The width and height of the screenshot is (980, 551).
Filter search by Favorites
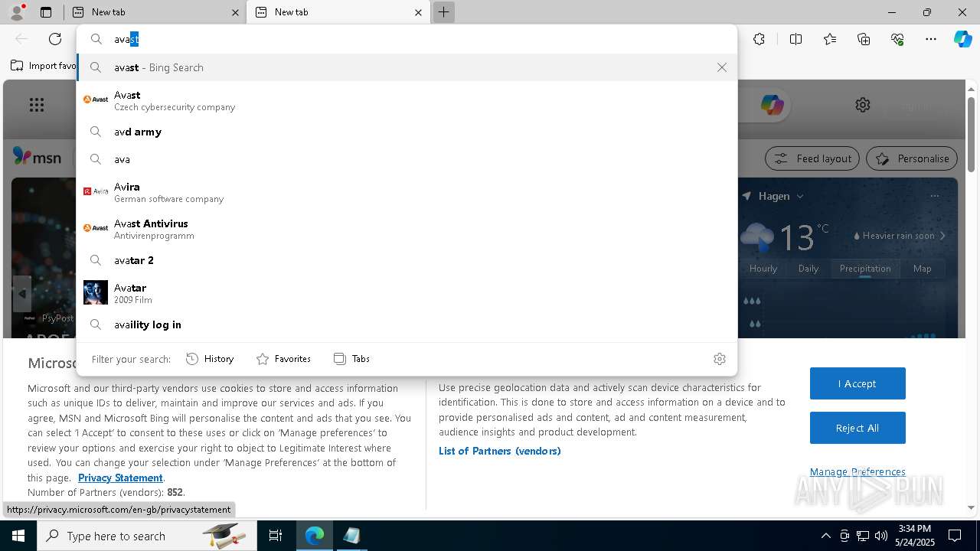coord(283,358)
